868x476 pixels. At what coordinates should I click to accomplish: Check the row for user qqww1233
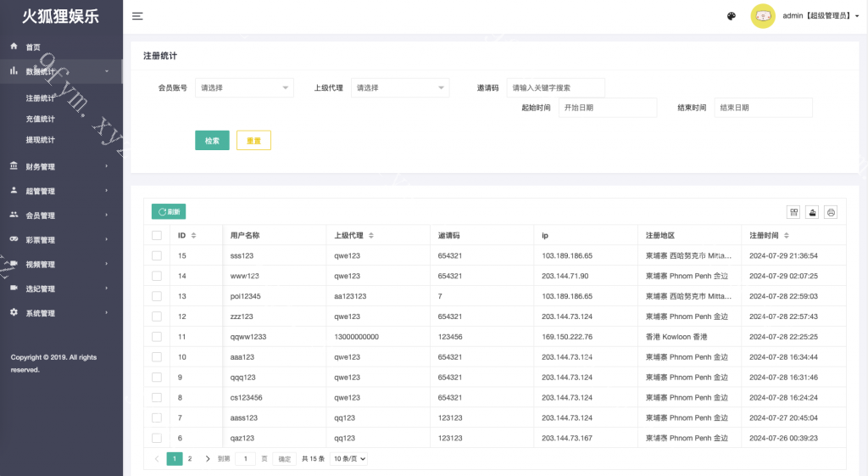coord(157,337)
